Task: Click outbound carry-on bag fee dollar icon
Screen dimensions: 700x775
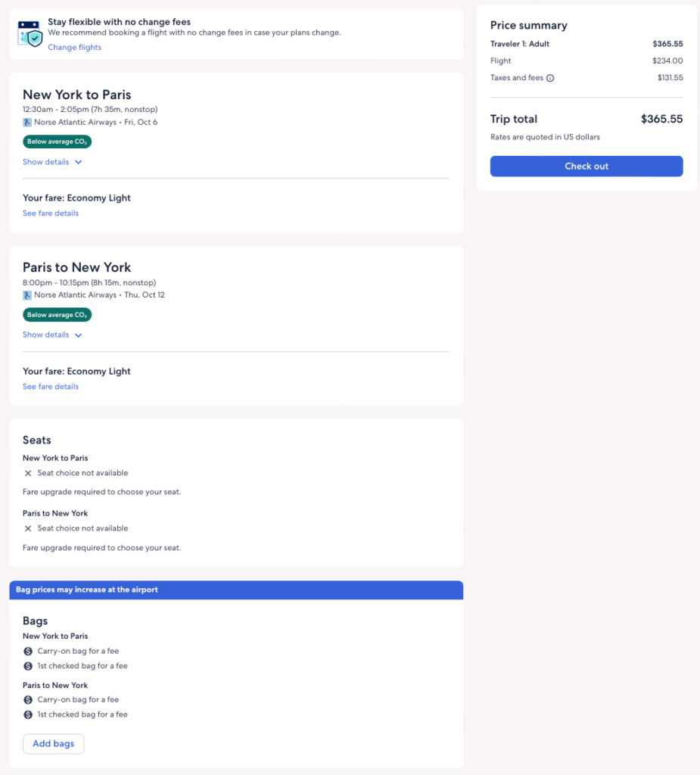Action: pos(28,651)
